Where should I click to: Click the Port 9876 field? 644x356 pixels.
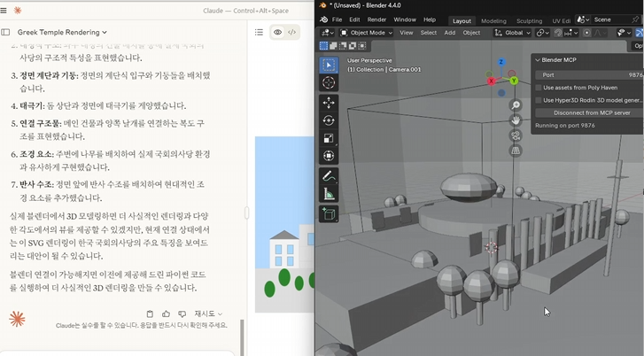pyautogui.click(x=590, y=75)
